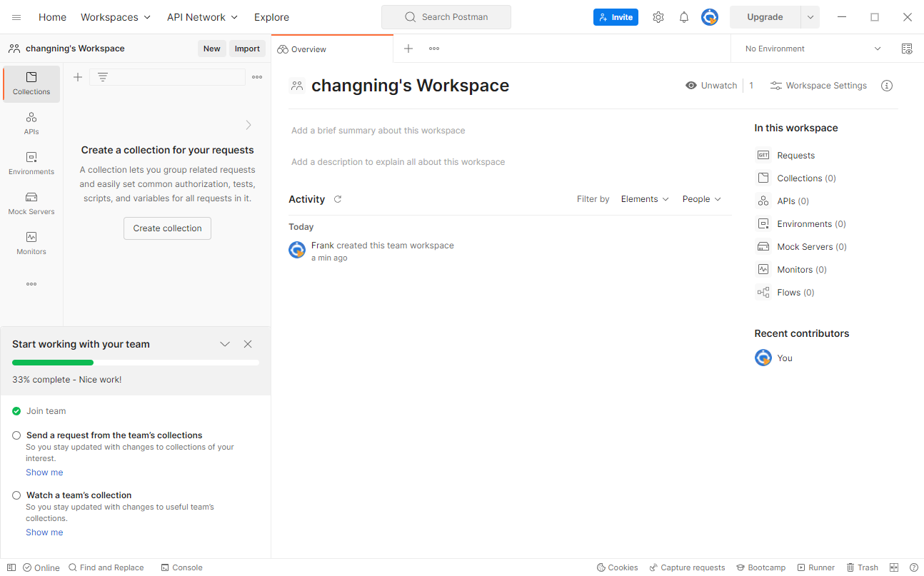Select the Overview tab
Screen dimensions: 924x576
(x=332, y=49)
